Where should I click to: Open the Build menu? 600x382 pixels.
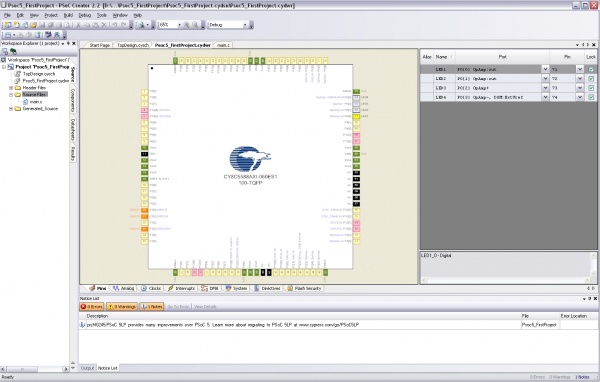click(68, 15)
